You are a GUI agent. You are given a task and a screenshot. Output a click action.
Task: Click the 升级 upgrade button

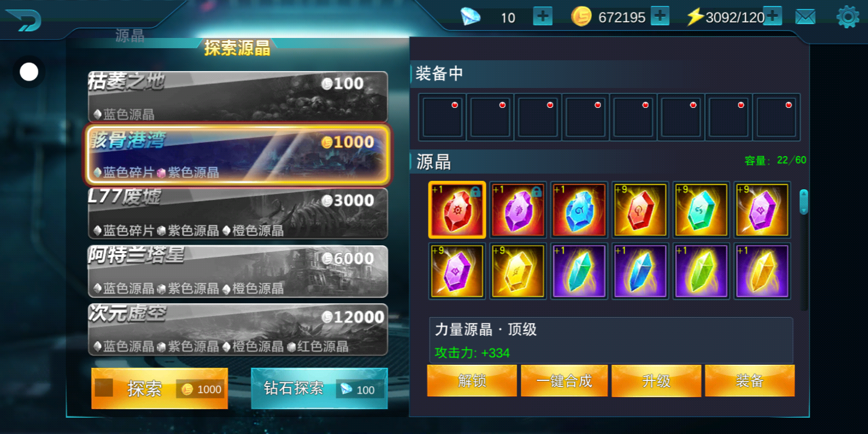(656, 381)
